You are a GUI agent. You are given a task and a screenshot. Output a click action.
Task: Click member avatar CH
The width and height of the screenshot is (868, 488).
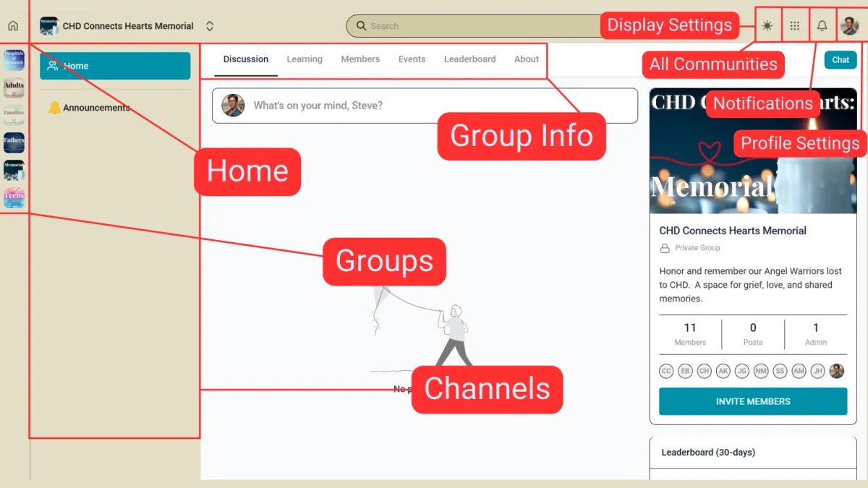705,371
